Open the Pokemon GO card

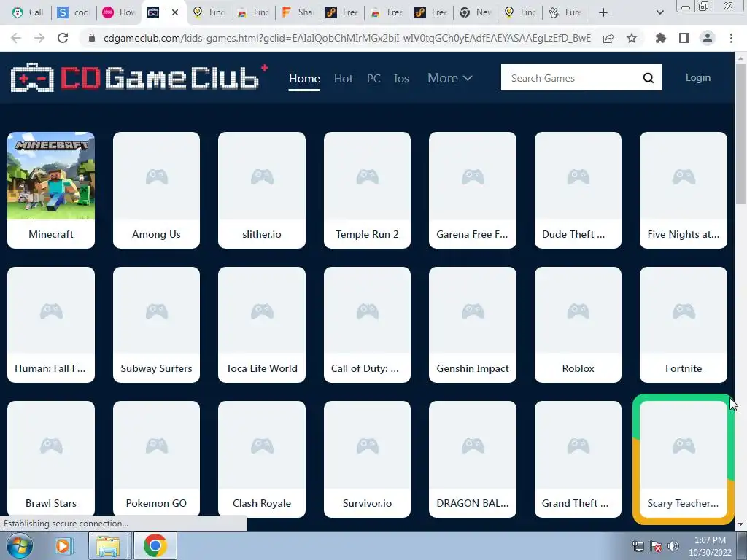pos(156,459)
